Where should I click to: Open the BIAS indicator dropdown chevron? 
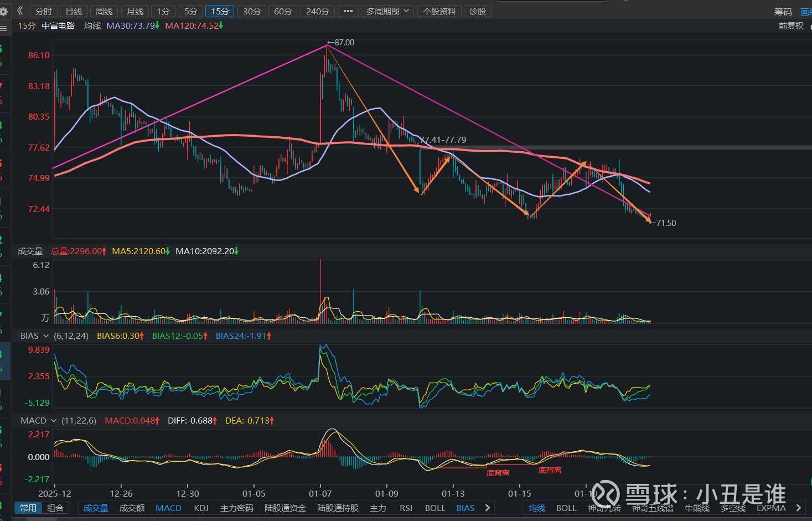click(46, 336)
